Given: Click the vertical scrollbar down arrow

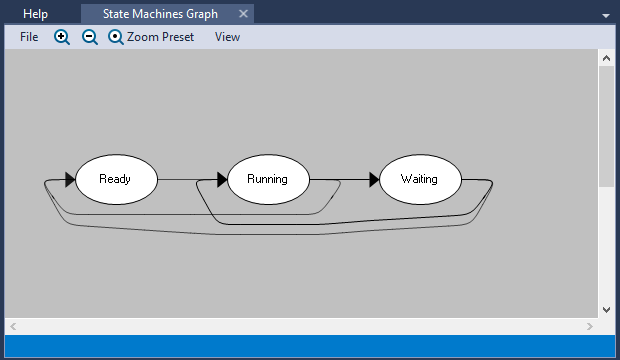Looking at the screenshot, I should coord(606,310).
